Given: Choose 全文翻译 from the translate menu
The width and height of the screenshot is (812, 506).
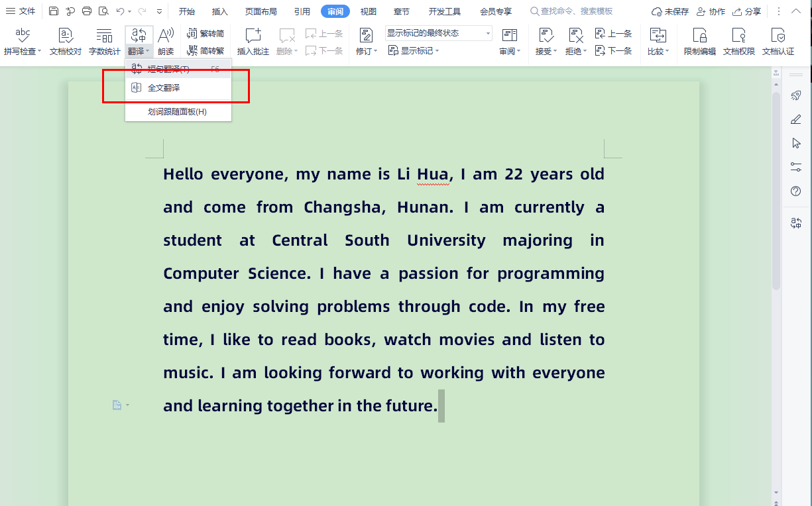Looking at the screenshot, I should (178, 87).
